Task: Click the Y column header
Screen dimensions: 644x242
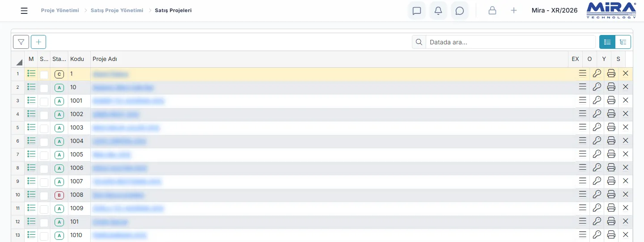Action: point(604,59)
